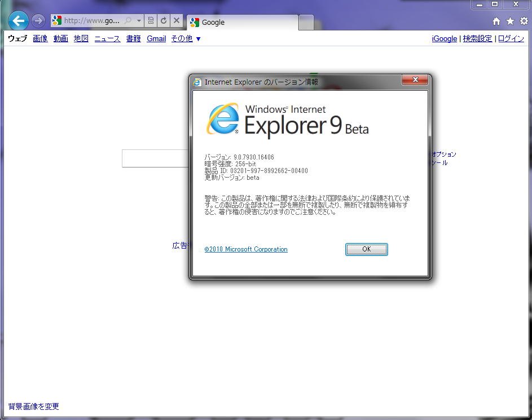Open the 地図 link
The image size is (532, 420).
pyautogui.click(x=81, y=39)
